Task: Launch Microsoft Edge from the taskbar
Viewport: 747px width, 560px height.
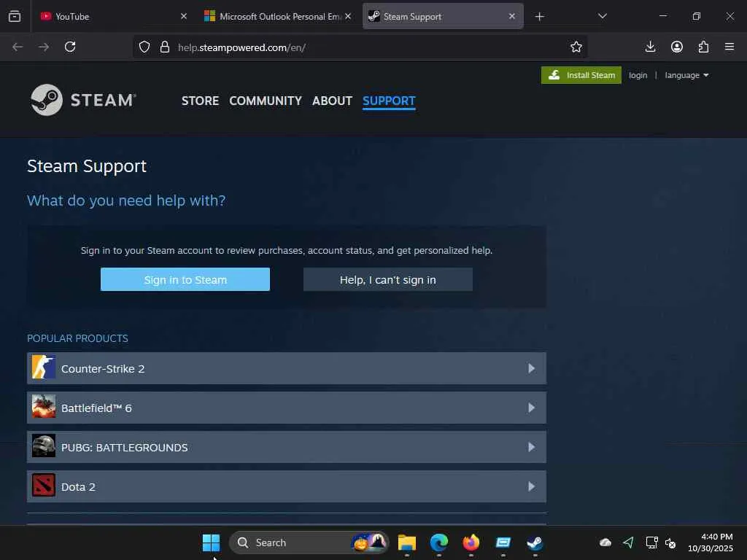Action: (x=438, y=542)
